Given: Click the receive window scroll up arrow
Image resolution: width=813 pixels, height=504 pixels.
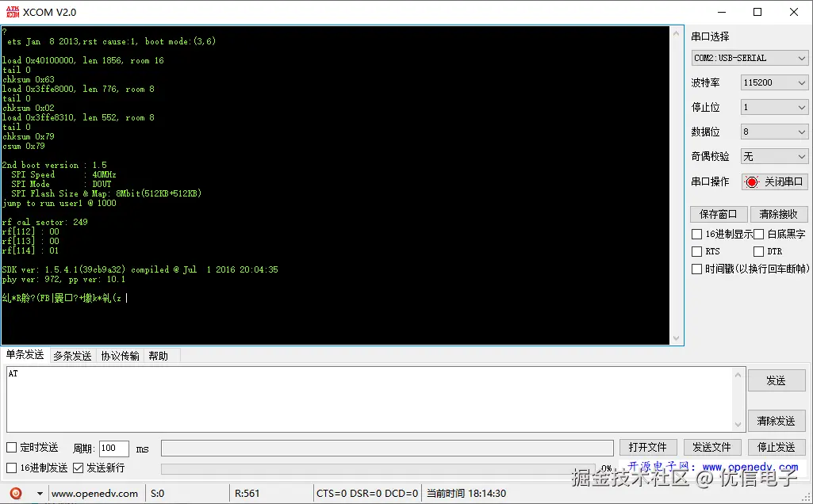Looking at the screenshot, I should 676,33.
